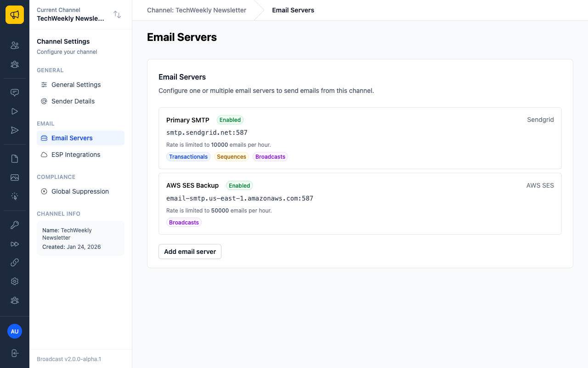This screenshot has height=368, width=588.
Task: Click the AU user avatar
Action: click(x=15, y=331)
